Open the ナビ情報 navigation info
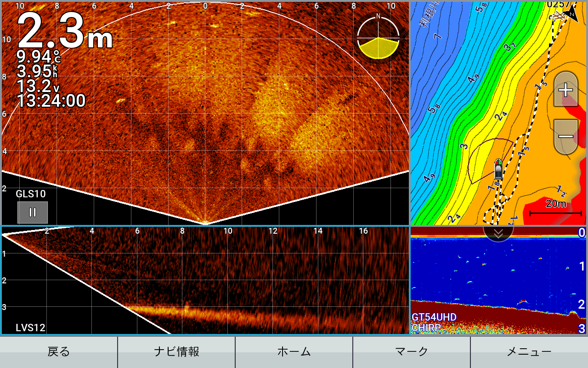 [x=176, y=352]
